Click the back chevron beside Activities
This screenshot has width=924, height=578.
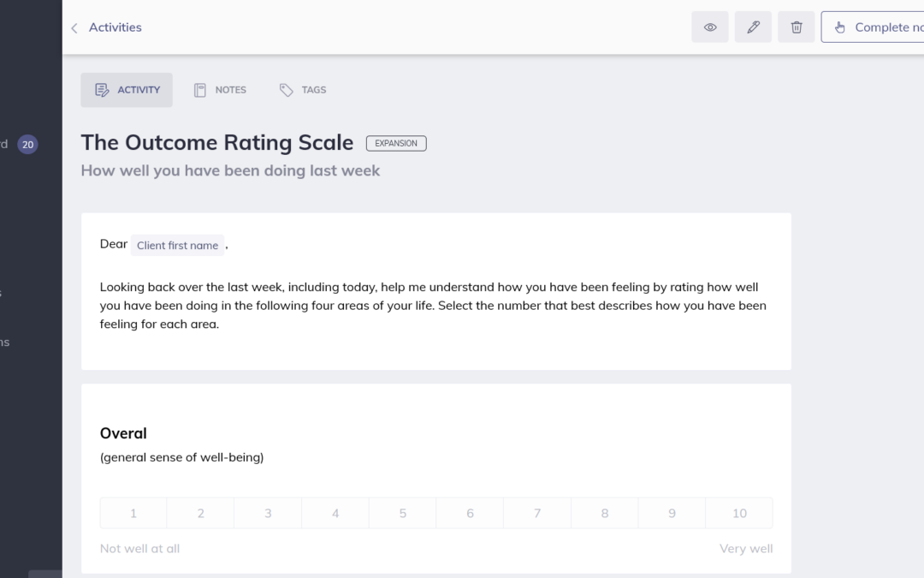(74, 28)
